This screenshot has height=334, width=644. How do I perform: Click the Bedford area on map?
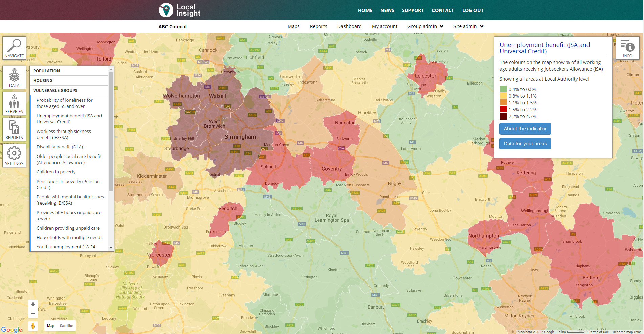click(x=591, y=278)
